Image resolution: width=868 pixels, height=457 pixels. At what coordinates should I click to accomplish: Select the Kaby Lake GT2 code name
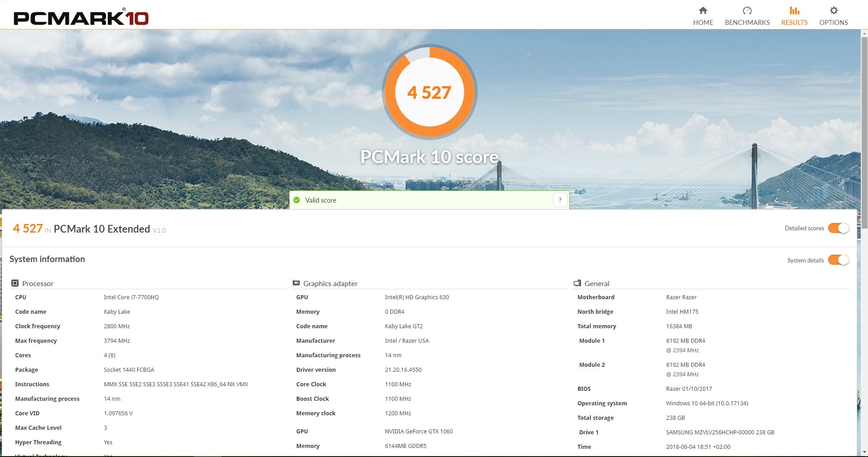[403, 326]
